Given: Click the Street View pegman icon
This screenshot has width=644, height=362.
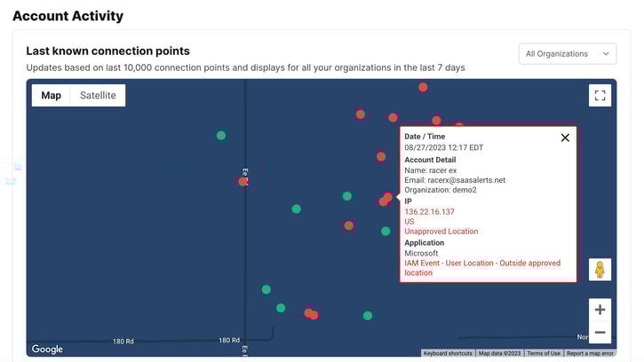Looking at the screenshot, I should click(600, 270).
